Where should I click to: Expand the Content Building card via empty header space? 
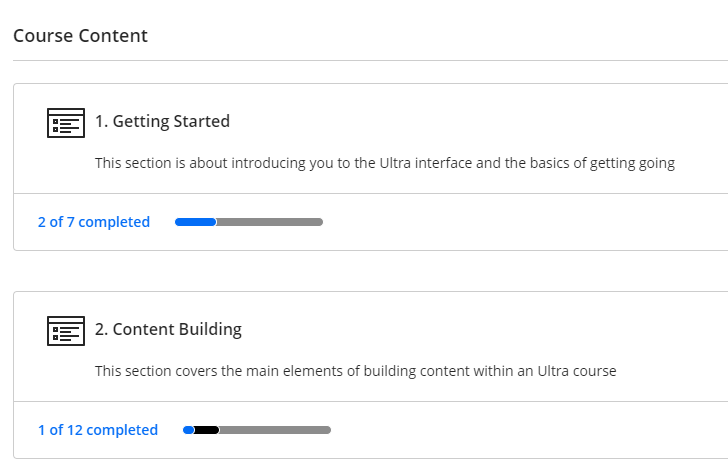[500, 330]
